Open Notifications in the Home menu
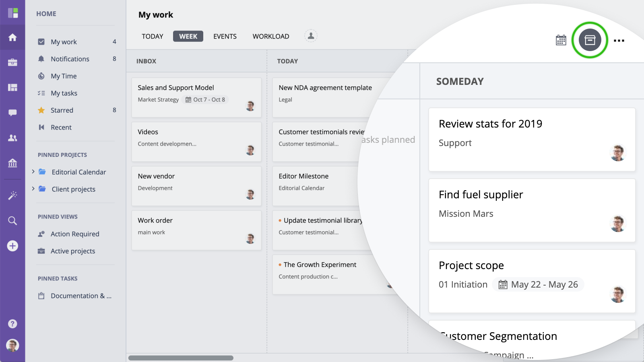The width and height of the screenshot is (644, 362). [x=70, y=59]
